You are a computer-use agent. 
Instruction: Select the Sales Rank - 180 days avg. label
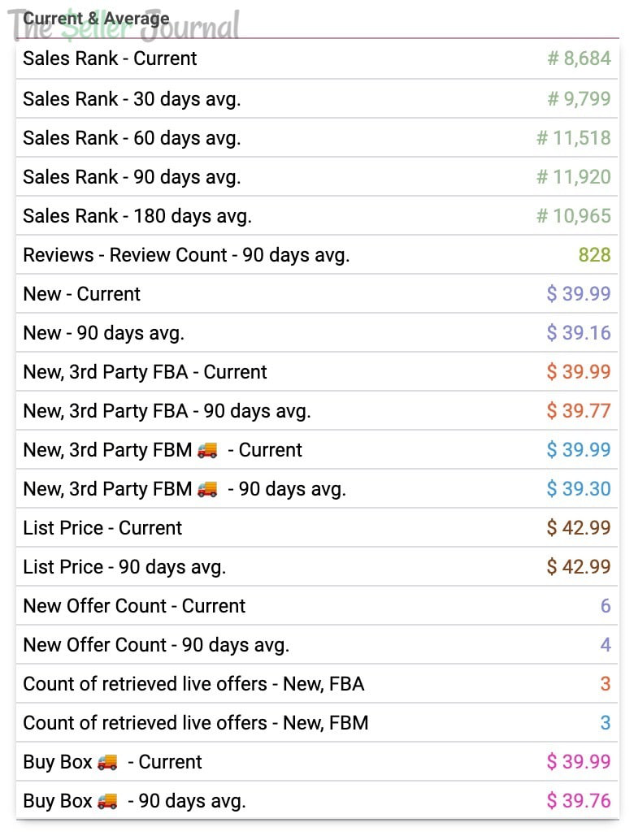tap(137, 216)
